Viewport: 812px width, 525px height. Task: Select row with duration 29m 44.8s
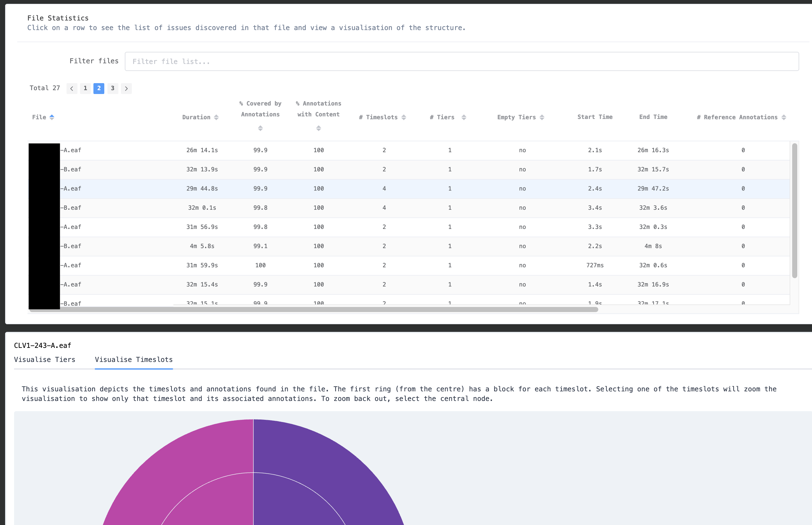pyautogui.click(x=409, y=189)
